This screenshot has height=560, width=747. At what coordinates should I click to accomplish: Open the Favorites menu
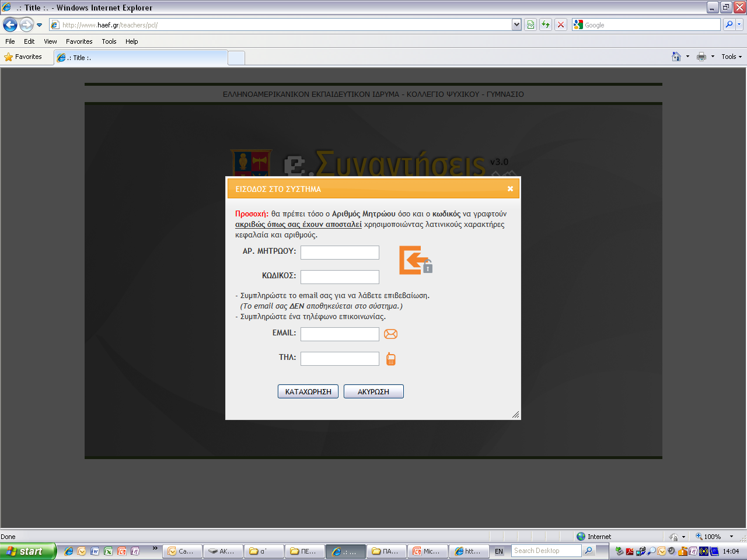tap(79, 41)
